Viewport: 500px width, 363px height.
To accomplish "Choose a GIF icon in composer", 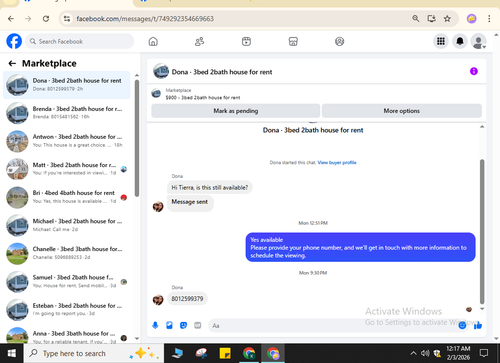I will click(x=198, y=325).
